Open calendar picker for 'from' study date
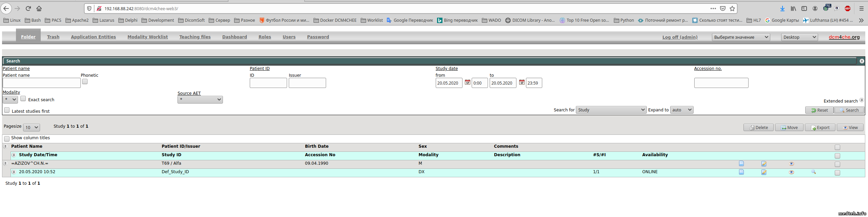Viewport: 868px width, 217px height. [467, 83]
